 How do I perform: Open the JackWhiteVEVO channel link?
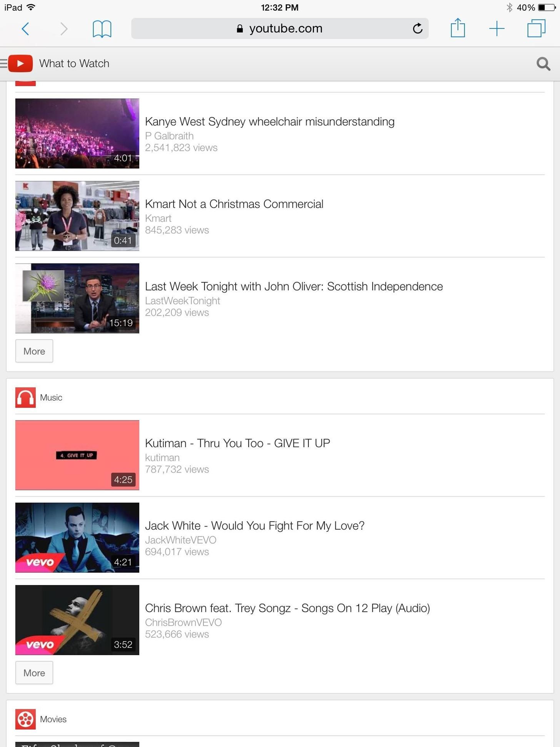(181, 540)
